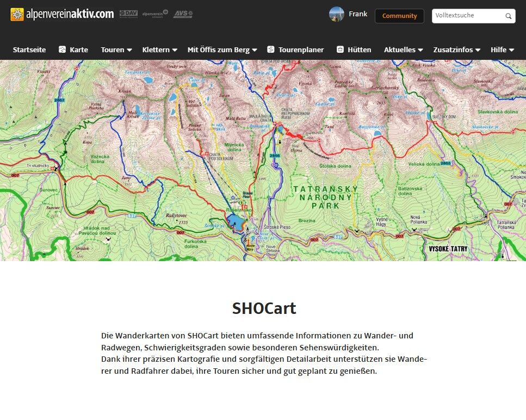Click the Alpenverein Österreich logo
Image resolution: width=526 pixels, height=420 pixels.
pos(155,14)
